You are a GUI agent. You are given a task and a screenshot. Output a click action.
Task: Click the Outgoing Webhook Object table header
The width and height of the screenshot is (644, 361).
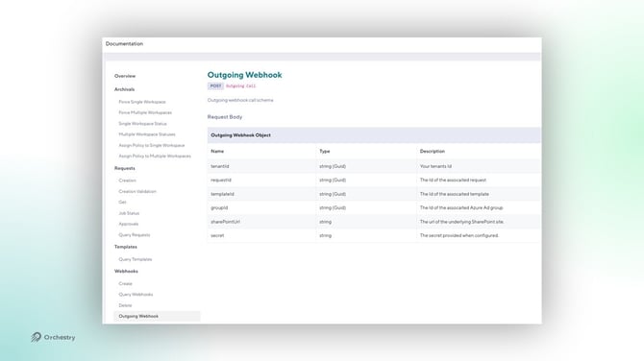tap(374, 135)
